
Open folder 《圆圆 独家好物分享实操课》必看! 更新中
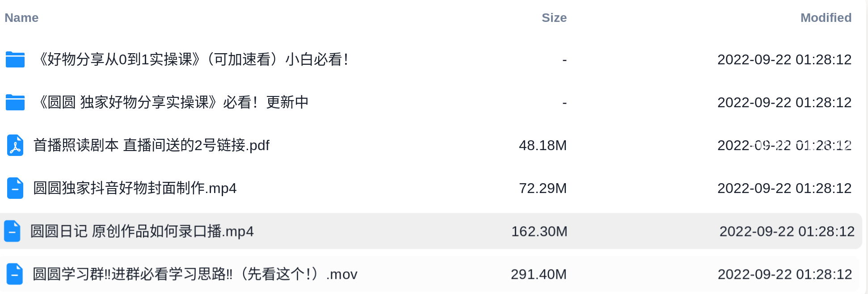click(173, 102)
